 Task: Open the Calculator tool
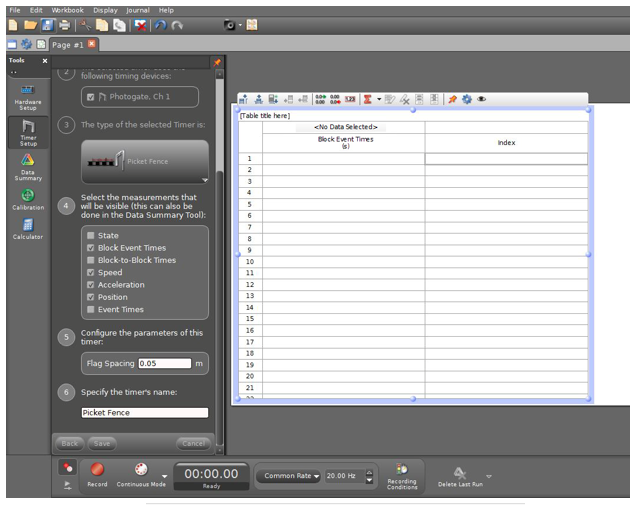[28, 229]
